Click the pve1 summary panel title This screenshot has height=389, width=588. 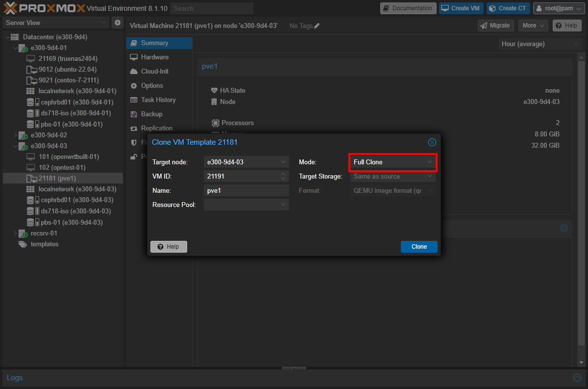click(x=210, y=66)
